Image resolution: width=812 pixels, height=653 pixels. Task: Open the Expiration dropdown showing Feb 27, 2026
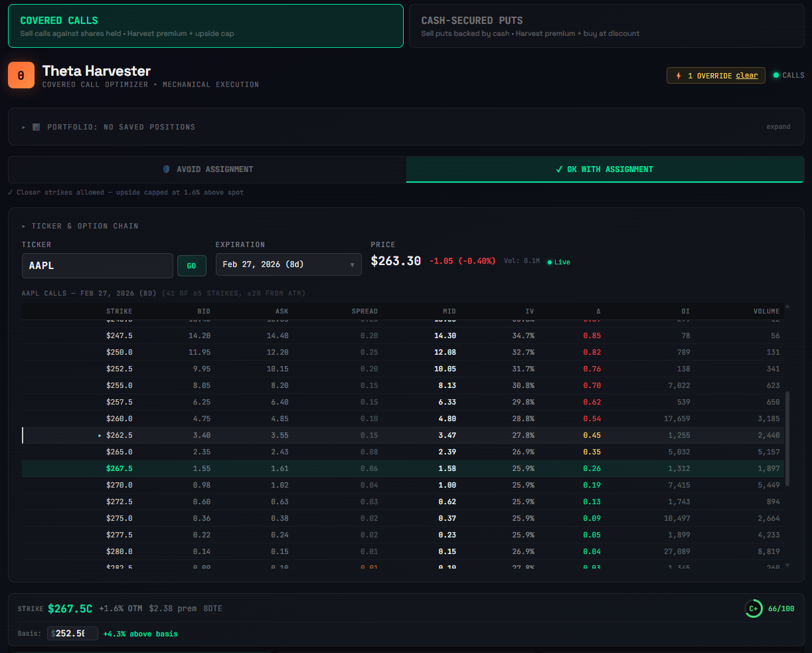[x=288, y=264]
